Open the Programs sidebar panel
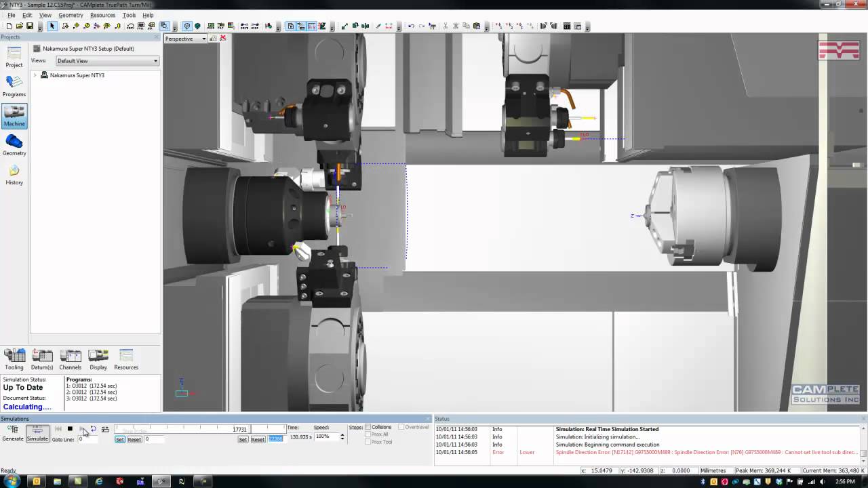 tap(14, 86)
